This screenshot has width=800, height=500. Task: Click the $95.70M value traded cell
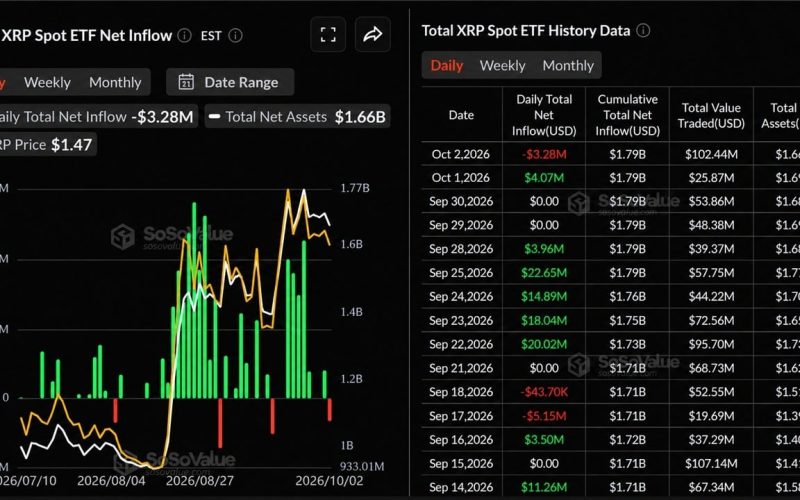tap(711, 344)
